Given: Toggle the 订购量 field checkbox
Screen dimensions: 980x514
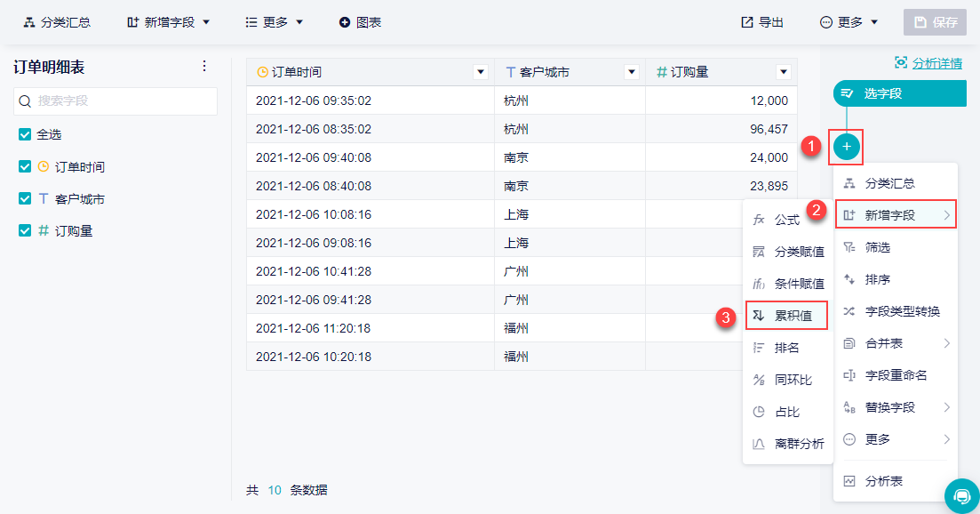Looking at the screenshot, I should [25, 230].
